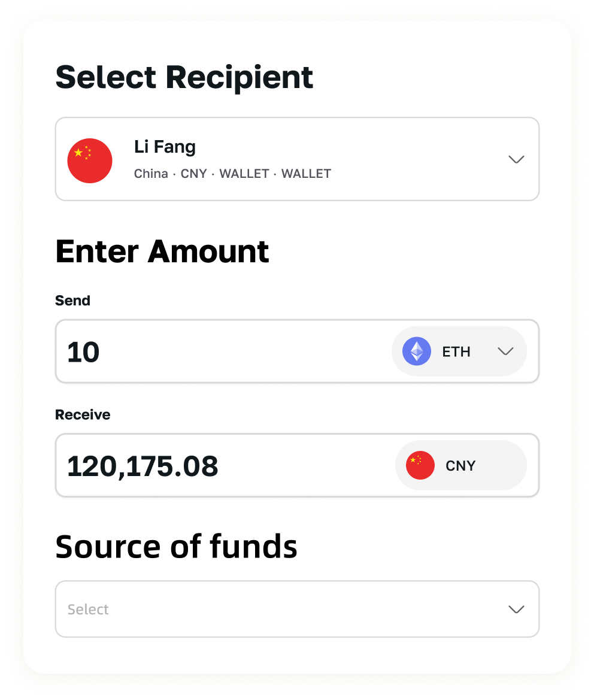This screenshot has width=594, height=700.
Task: Click the China flag in CNY pill
Action: click(x=420, y=465)
